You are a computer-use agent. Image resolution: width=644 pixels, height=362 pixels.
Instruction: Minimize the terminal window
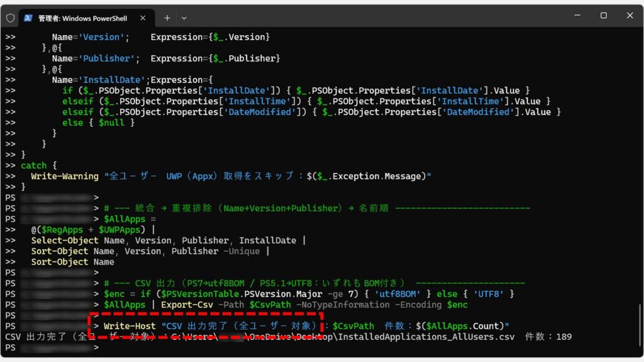click(x=576, y=16)
